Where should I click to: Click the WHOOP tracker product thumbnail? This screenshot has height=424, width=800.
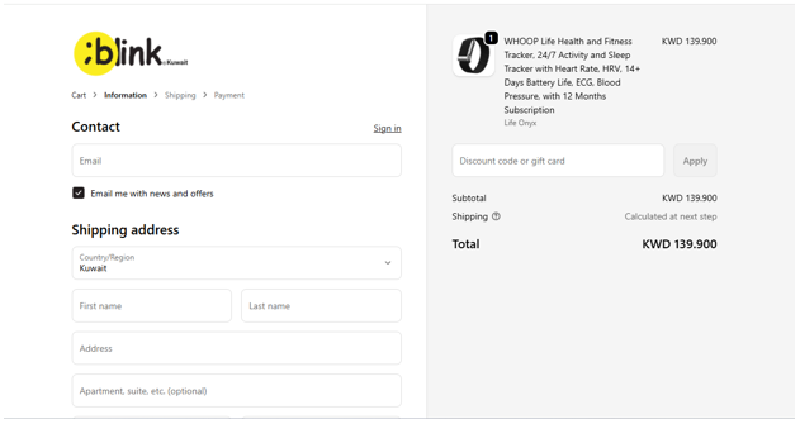click(x=473, y=56)
